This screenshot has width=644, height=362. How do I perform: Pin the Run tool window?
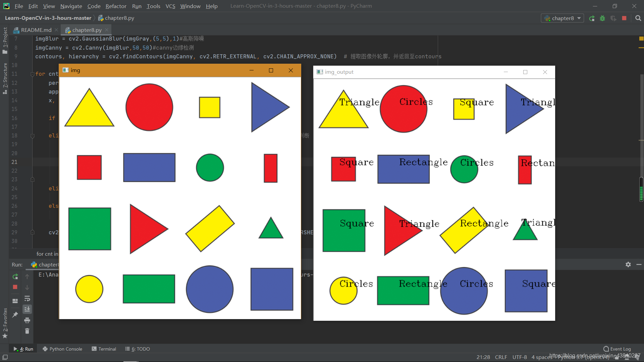point(15,314)
